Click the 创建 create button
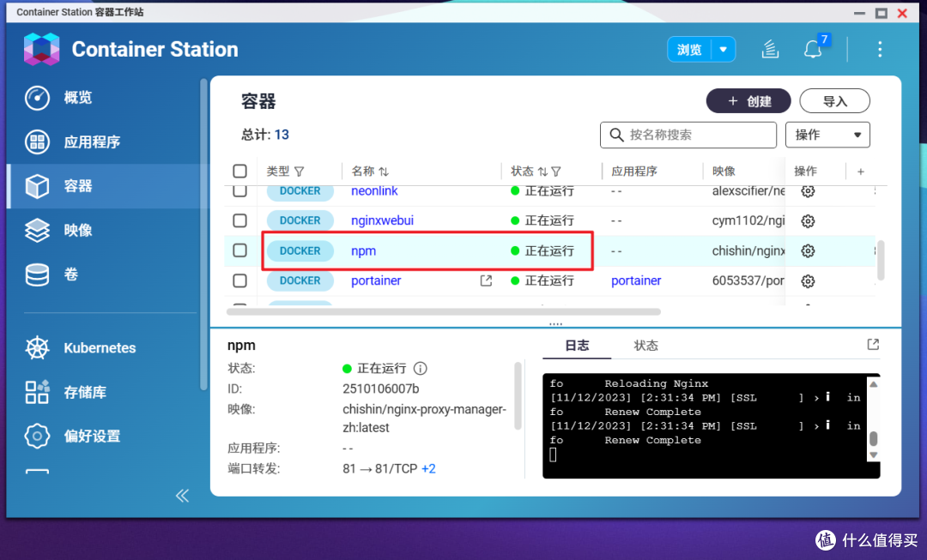 tap(748, 101)
